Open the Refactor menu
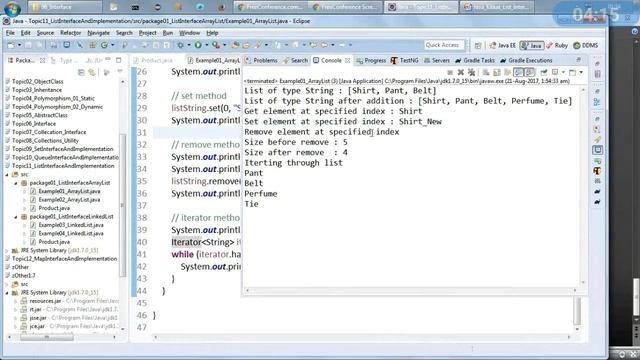Viewport: 640px width, 360px height. (70, 33)
